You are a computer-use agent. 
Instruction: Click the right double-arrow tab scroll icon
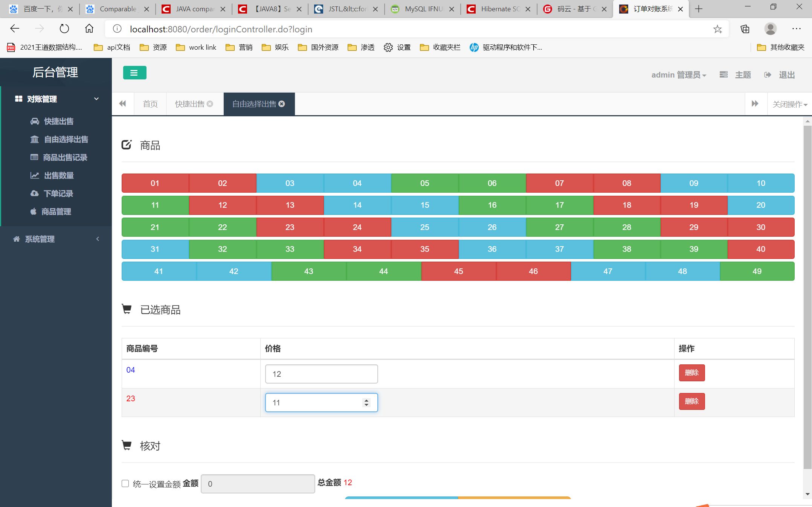(755, 104)
